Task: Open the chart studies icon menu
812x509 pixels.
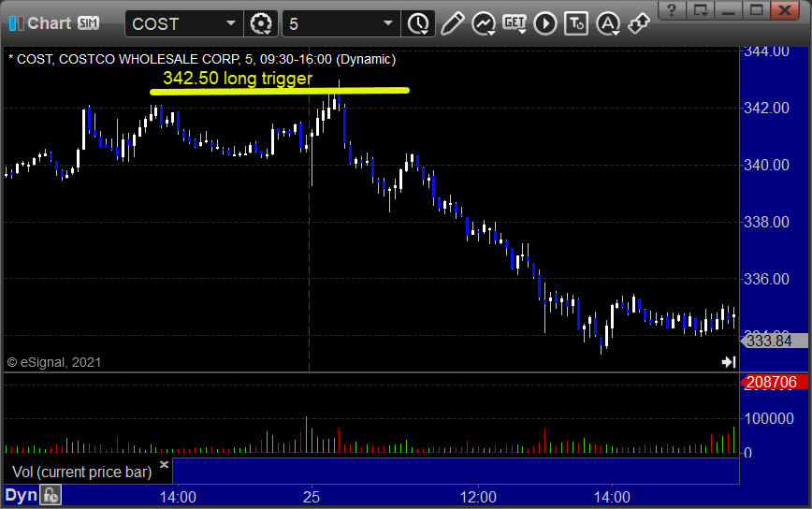Action: click(484, 23)
